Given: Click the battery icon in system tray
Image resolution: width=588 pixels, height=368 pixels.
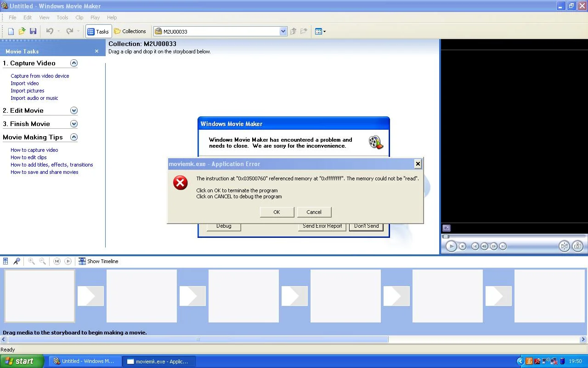Looking at the screenshot, I should [x=562, y=361].
